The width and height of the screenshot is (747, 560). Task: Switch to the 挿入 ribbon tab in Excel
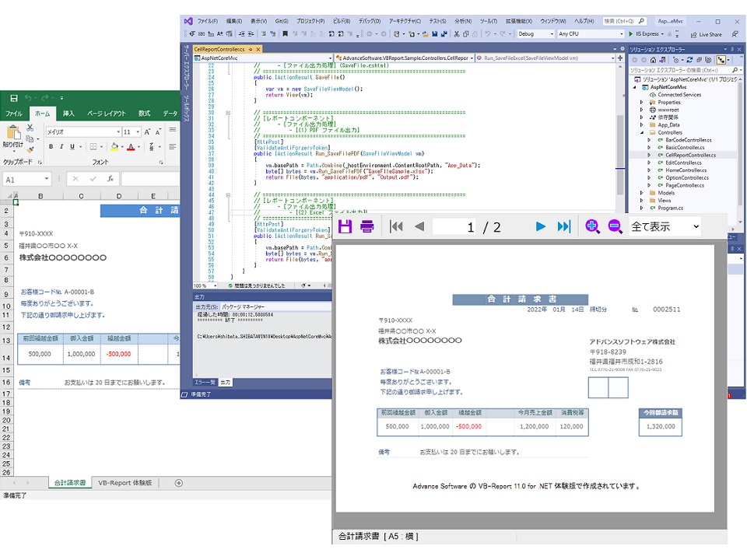tap(68, 114)
